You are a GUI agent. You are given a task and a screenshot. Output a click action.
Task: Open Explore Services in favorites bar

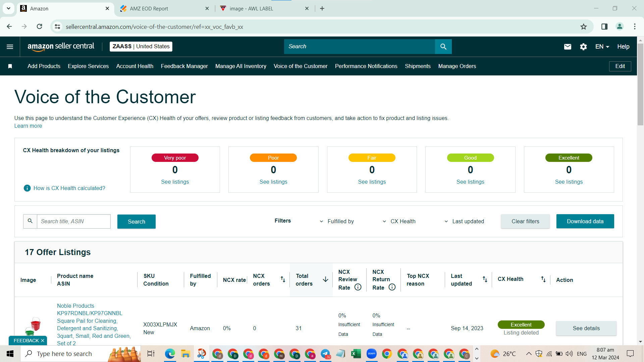[x=88, y=66]
